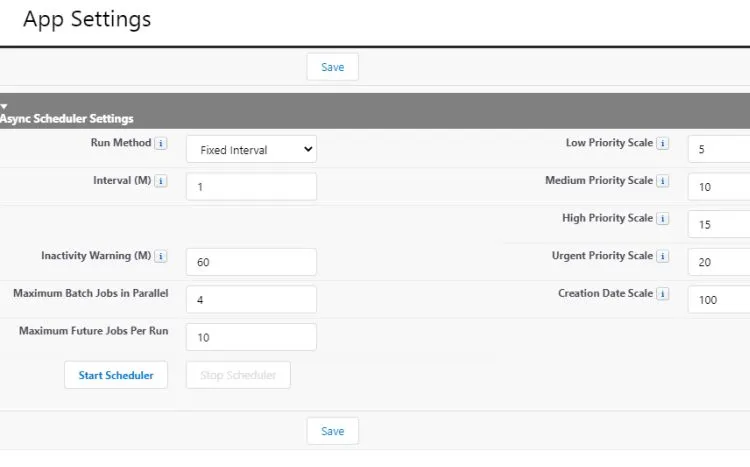Click the App Settings page title
This screenshot has height=467, width=750.
coord(87,20)
